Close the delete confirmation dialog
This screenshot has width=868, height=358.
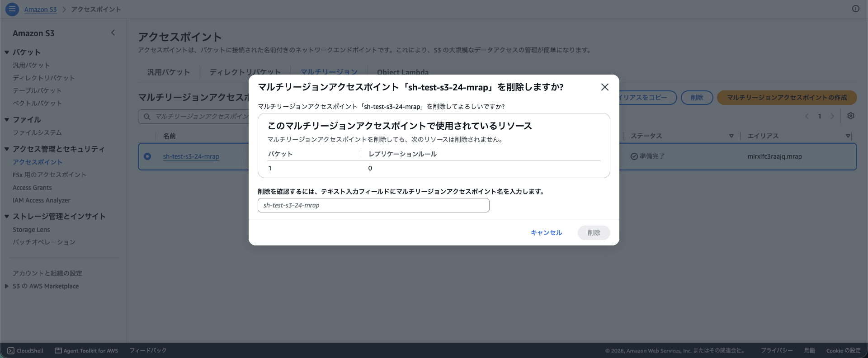604,87
